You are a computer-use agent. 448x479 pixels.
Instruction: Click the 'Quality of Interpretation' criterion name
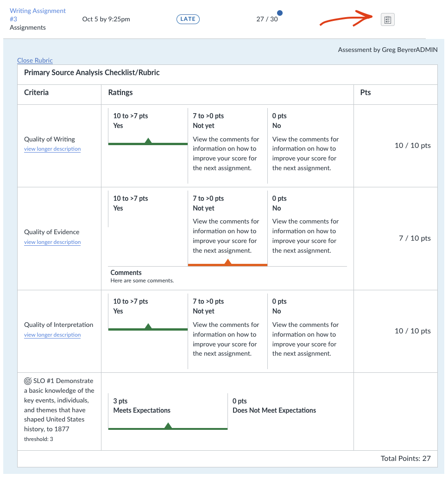(58, 325)
